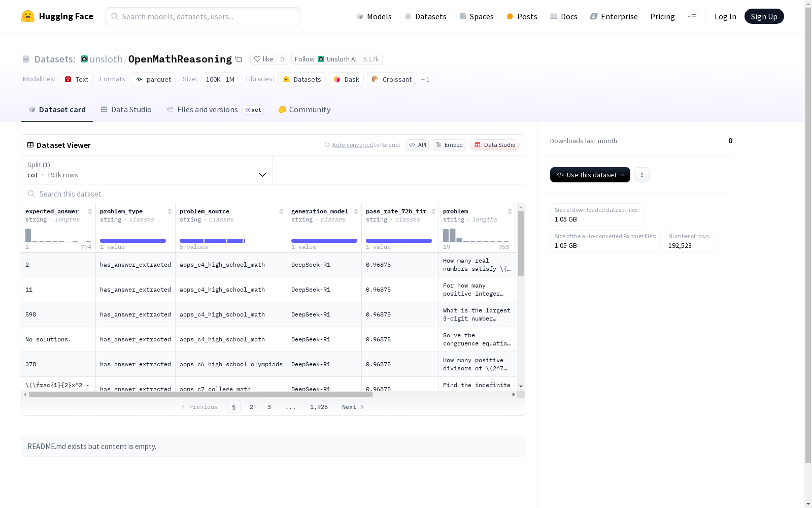
Task: Expand the Split cot dropdown
Action: 147,170
